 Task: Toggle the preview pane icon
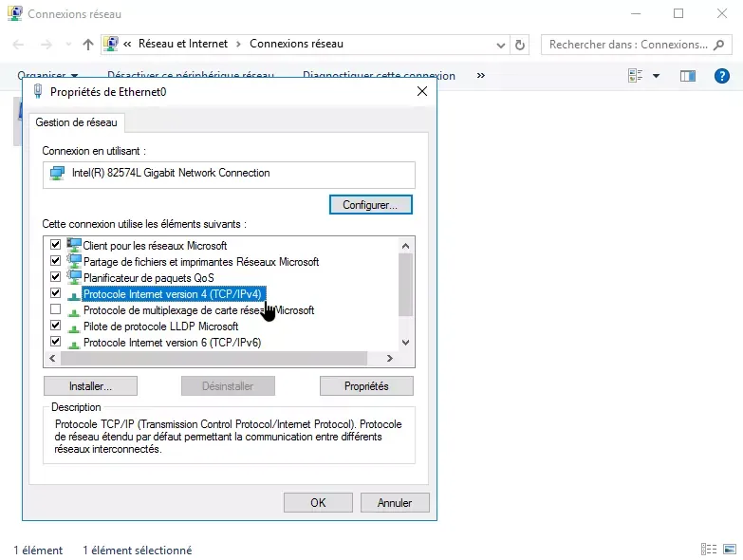(x=688, y=76)
